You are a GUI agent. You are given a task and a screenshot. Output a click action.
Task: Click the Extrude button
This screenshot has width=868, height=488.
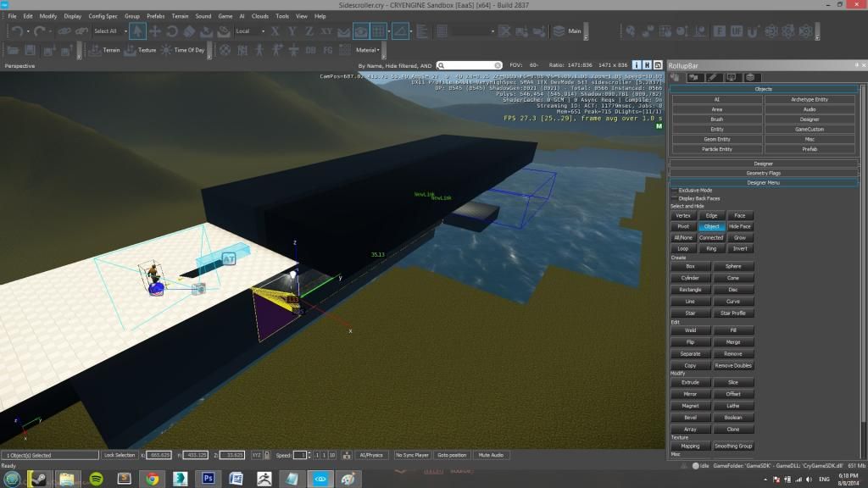(690, 382)
